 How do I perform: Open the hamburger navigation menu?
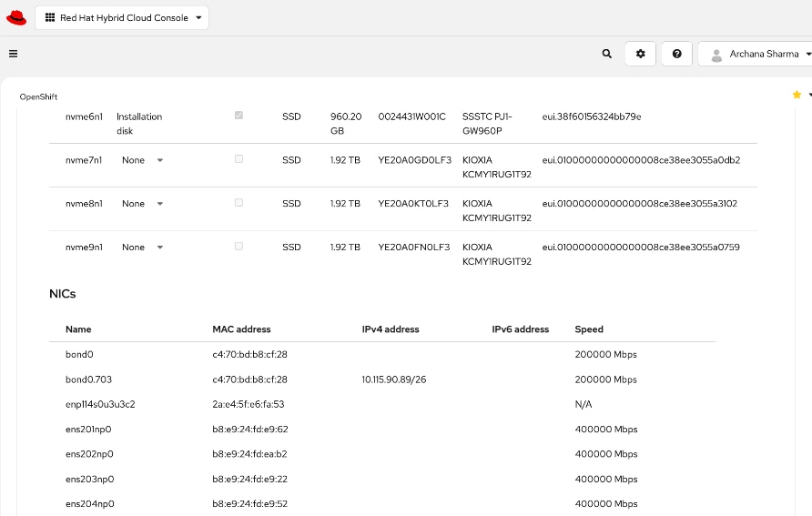point(14,54)
